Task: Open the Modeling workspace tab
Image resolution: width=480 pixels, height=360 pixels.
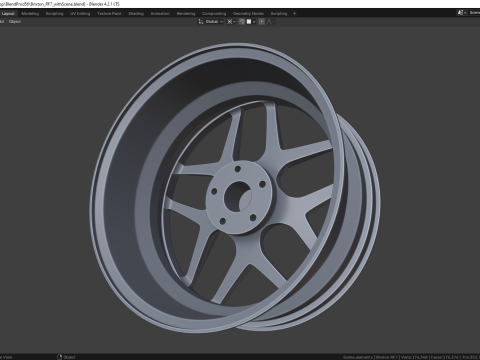Action: (x=30, y=14)
